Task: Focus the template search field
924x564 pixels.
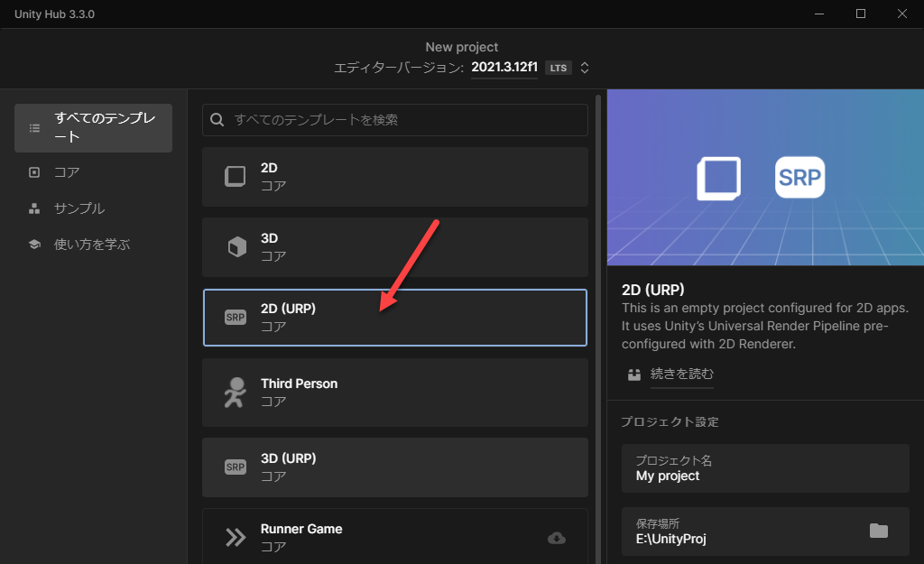Action: 395,120
